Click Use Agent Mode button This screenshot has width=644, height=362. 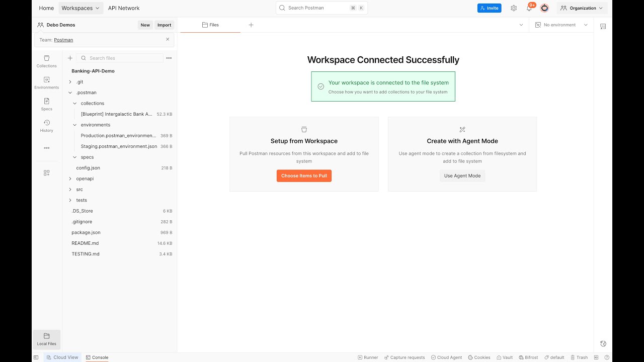coord(462,176)
